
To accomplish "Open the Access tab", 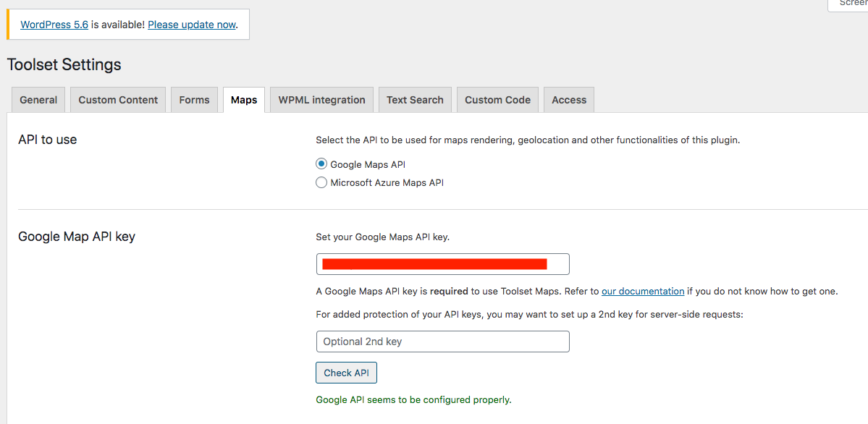I will point(569,100).
